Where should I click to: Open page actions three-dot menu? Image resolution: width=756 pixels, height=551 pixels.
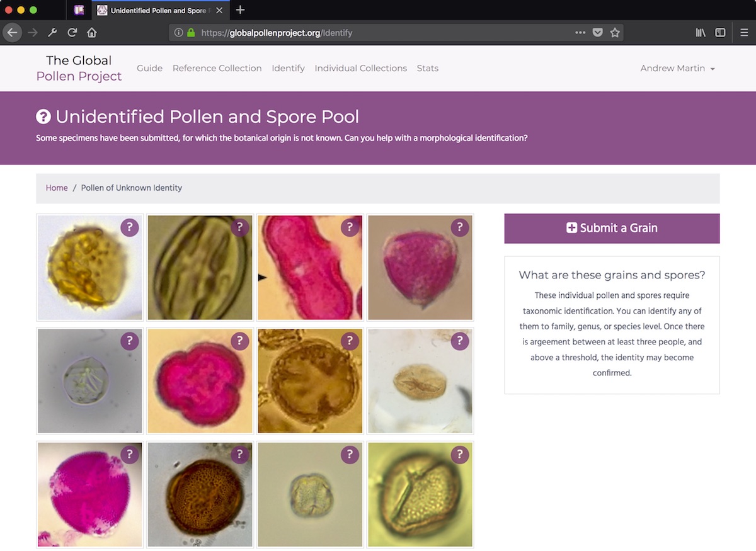[580, 33]
